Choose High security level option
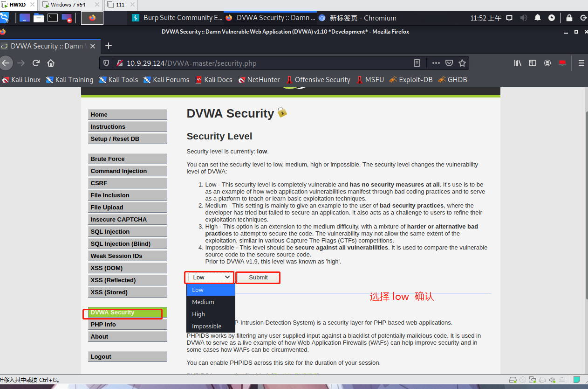The width and height of the screenshot is (588, 389). (x=211, y=314)
